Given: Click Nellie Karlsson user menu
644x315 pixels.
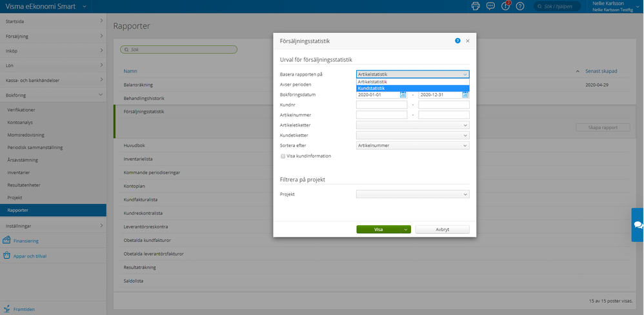Looking at the screenshot, I should tap(615, 6).
